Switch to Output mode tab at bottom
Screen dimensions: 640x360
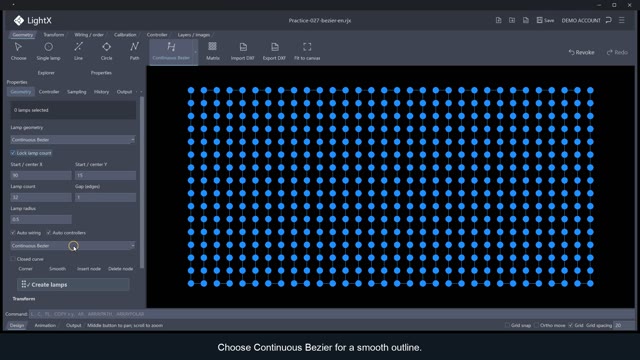[x=73, y=325]
